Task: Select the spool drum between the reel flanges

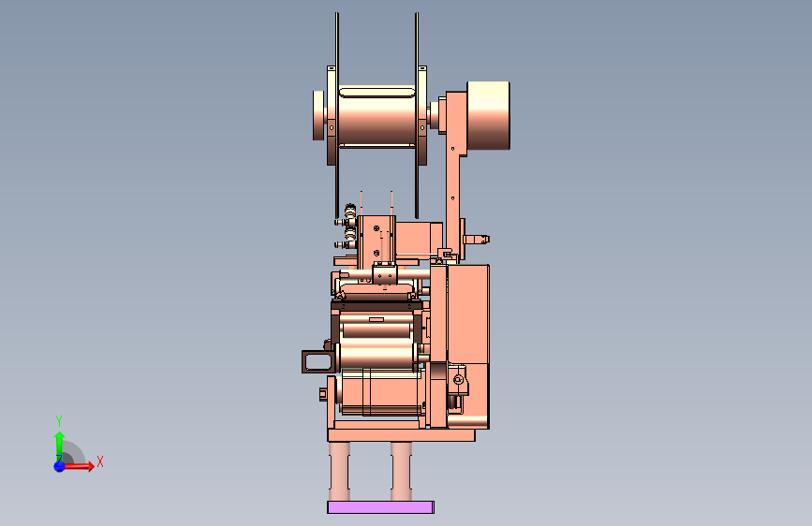Action: 377,116
